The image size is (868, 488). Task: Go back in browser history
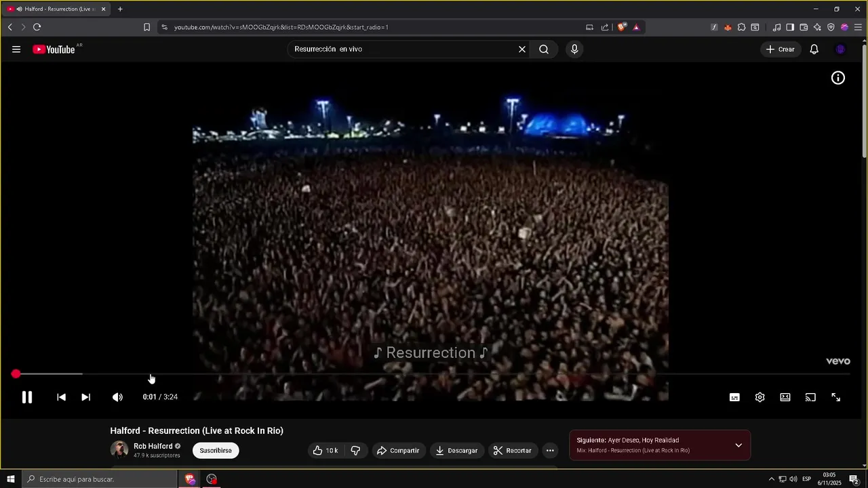click(9, 27)
